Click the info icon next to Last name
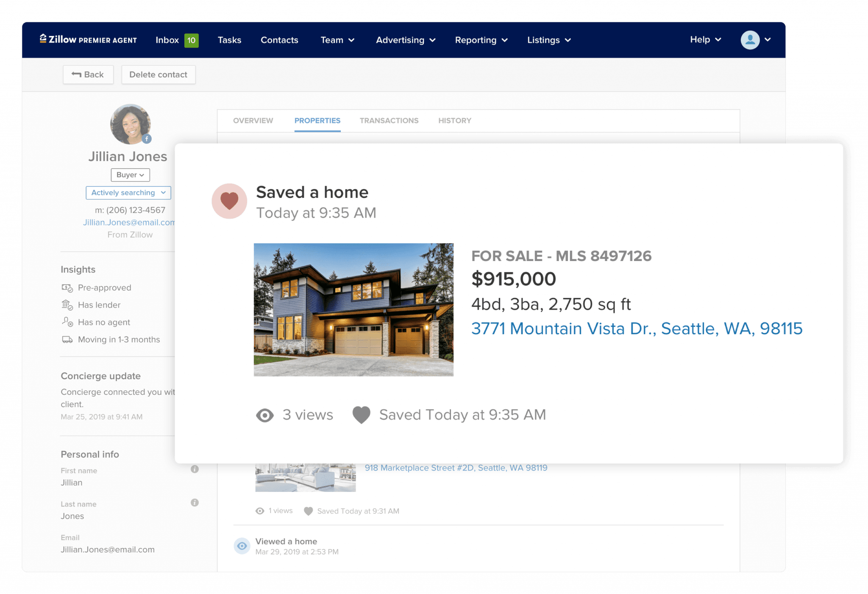868x594 pixels. click(195, 502)
